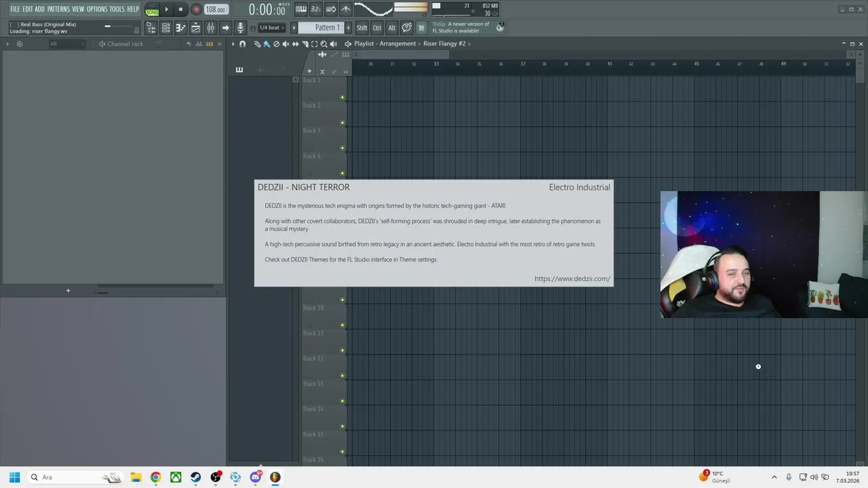Open the Piano roll from main toolbar

click(x=180, y=28)
